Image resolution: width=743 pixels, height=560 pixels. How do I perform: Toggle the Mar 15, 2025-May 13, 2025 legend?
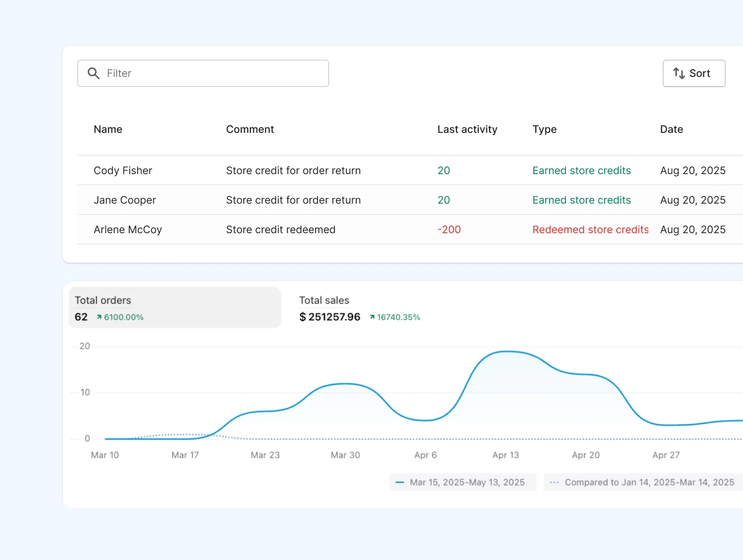point(463,482)
